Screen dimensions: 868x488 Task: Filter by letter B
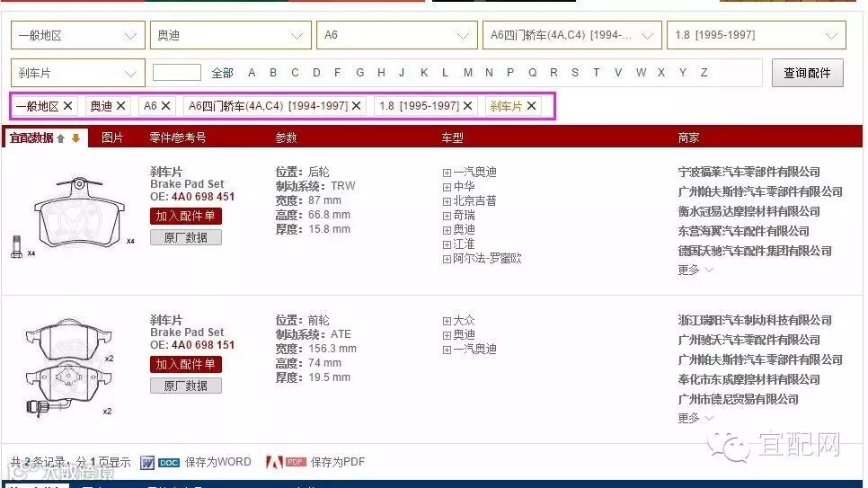click(273, 73)
